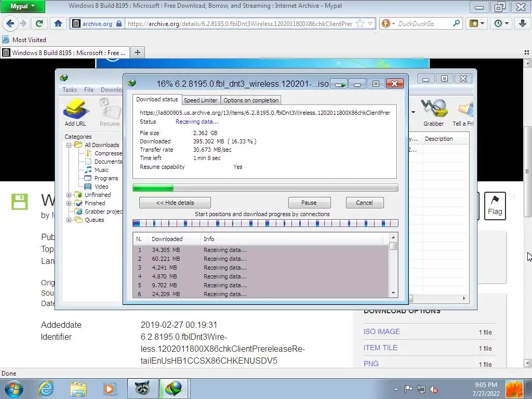Open the Downloads menu in IDM
Viewport: 532px width, 399px height.
coord(111,89)
